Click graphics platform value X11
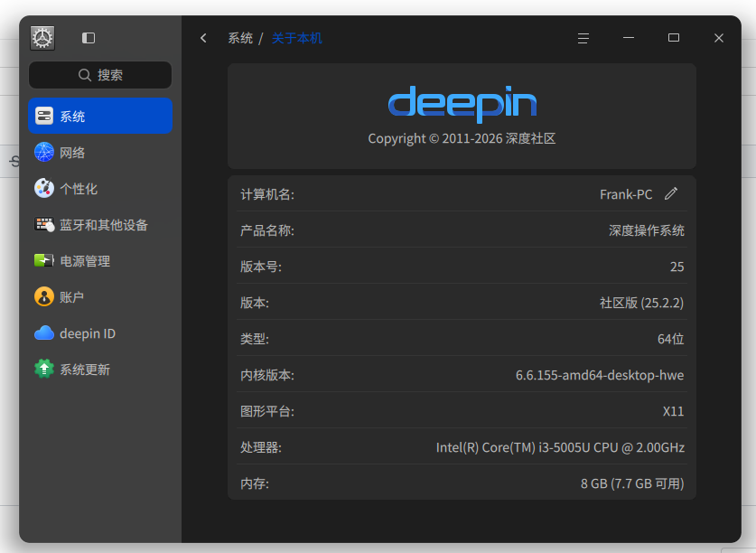 pyautogui.click(x=673, y=411)
